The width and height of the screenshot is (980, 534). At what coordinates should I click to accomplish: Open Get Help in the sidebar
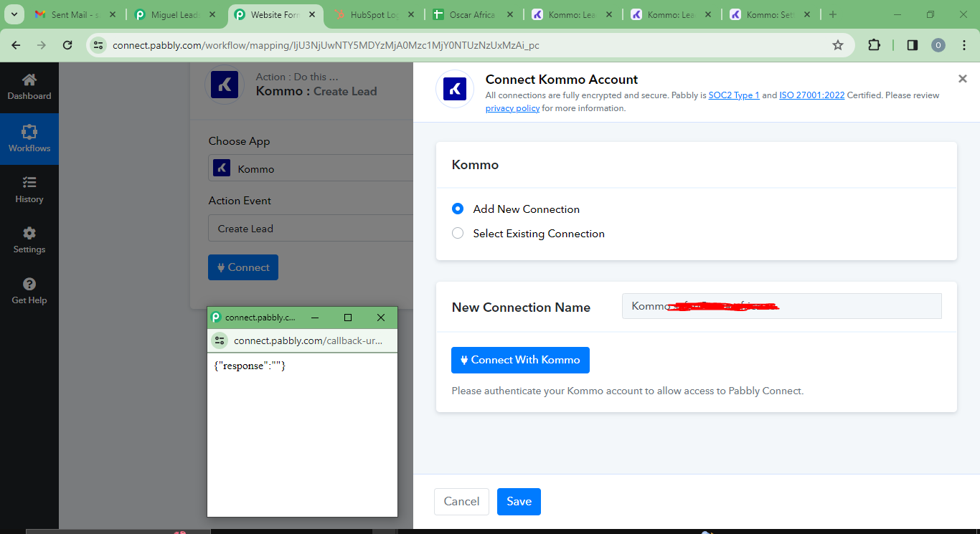(x=29, y=291)
